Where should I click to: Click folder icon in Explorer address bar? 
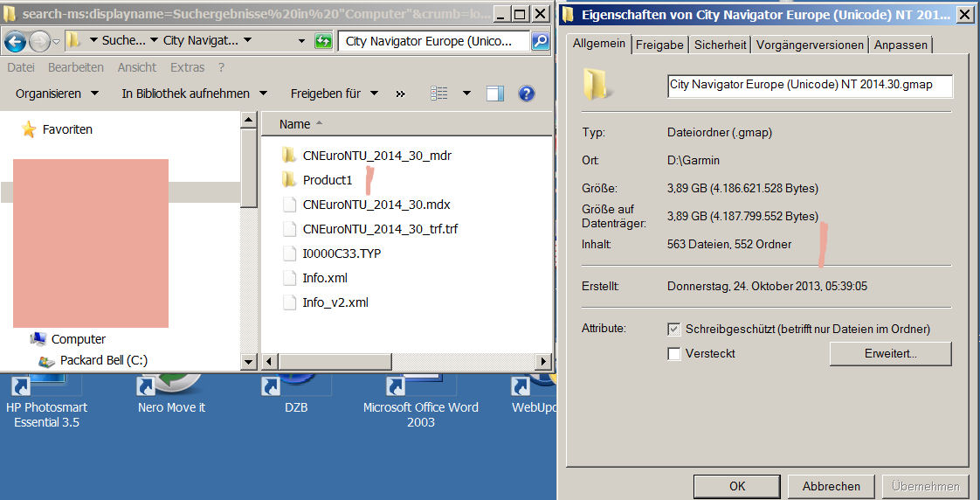[x=73, y=41]
